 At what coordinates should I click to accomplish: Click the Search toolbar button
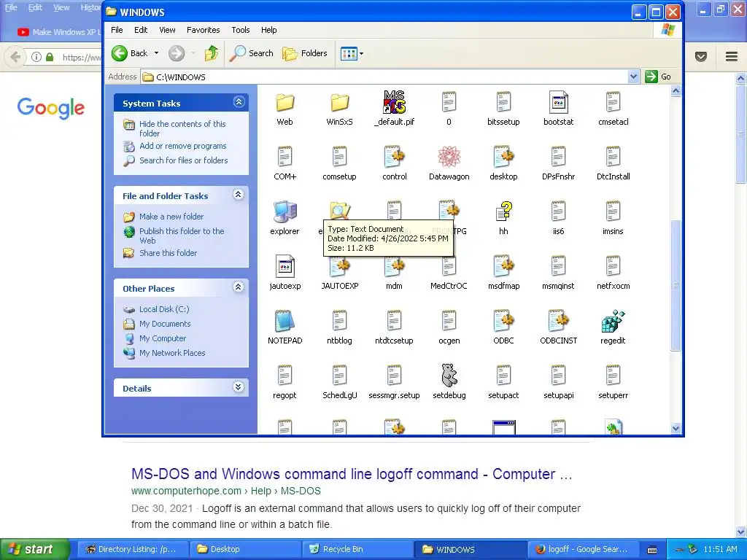pyautogui.click(x=251, y=53)
